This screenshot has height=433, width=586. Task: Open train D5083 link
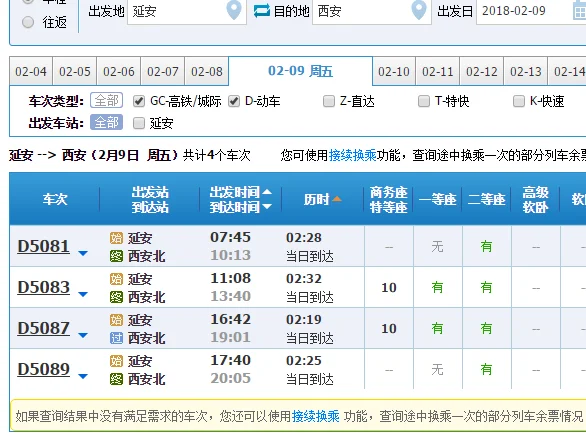coord(44,288)
